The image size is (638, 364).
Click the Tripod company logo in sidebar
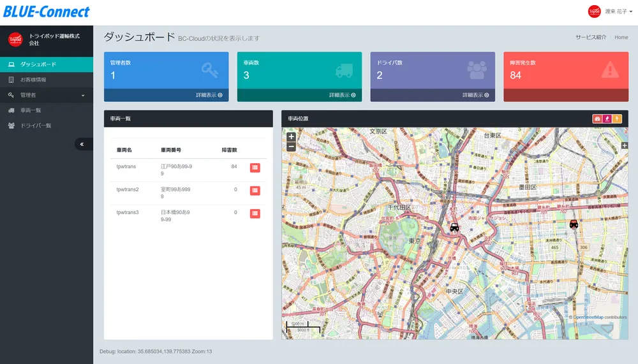[x=15, y=40]
